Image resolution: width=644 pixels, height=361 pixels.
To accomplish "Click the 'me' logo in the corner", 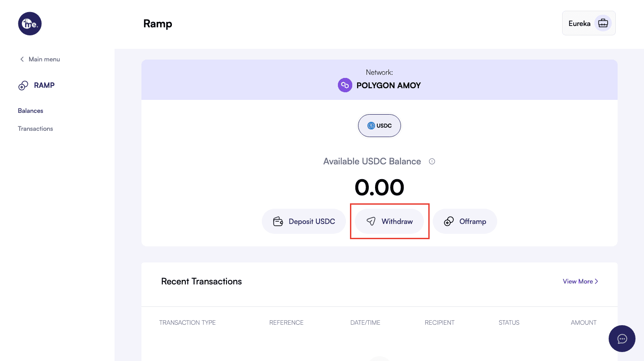I will [30, 24].
